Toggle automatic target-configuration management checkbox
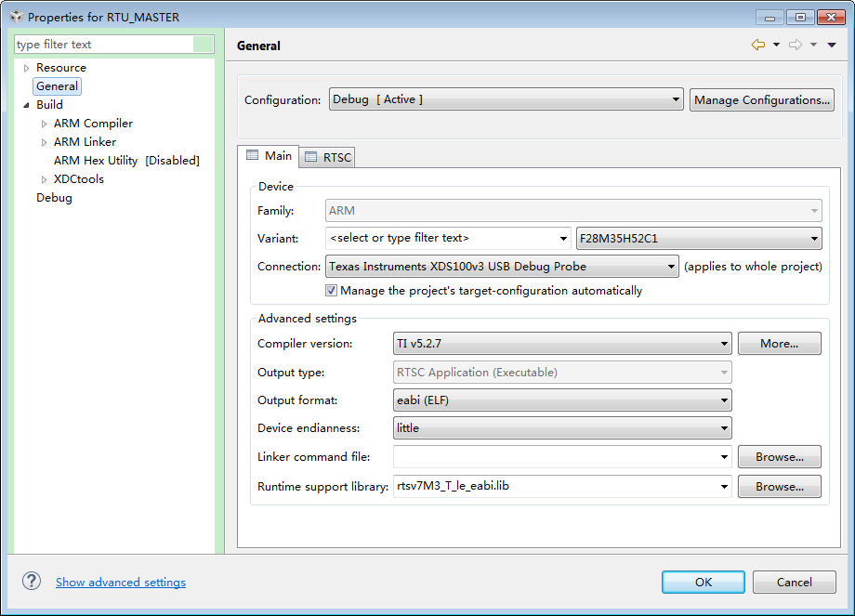 pos(331,291)
